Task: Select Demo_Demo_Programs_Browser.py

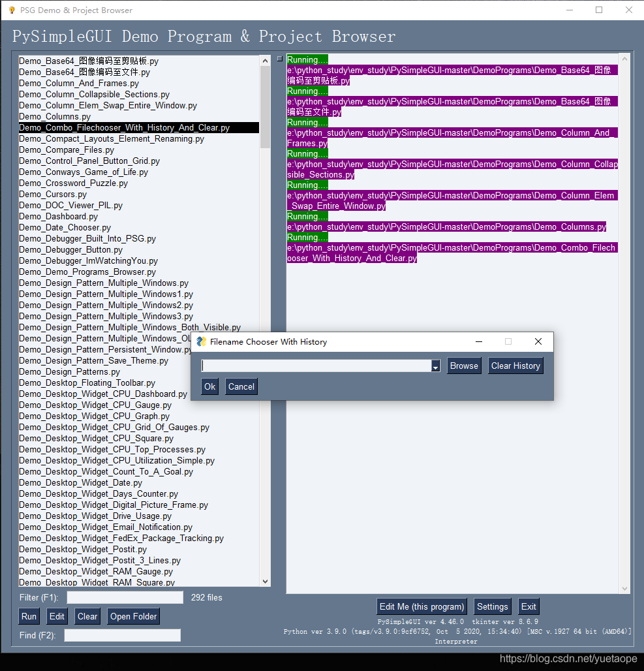Action: pos(138,272)
